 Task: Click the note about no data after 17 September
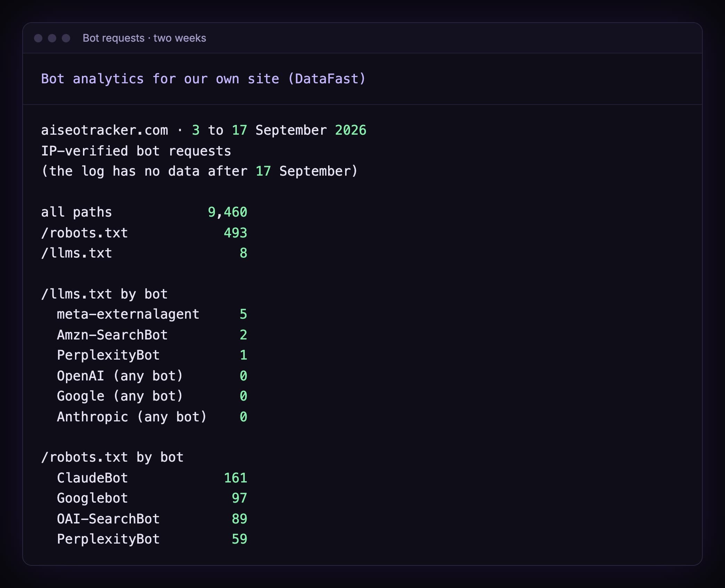200,171
